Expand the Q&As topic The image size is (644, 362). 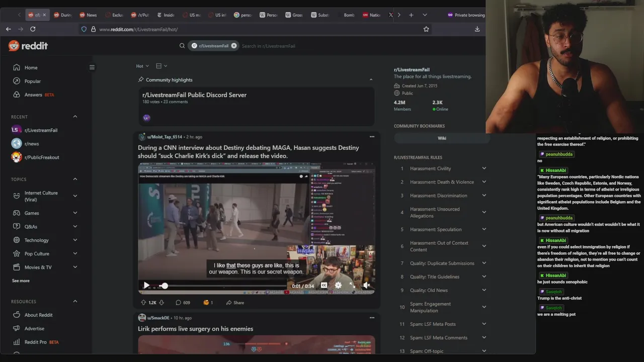(x=75, y=227)
